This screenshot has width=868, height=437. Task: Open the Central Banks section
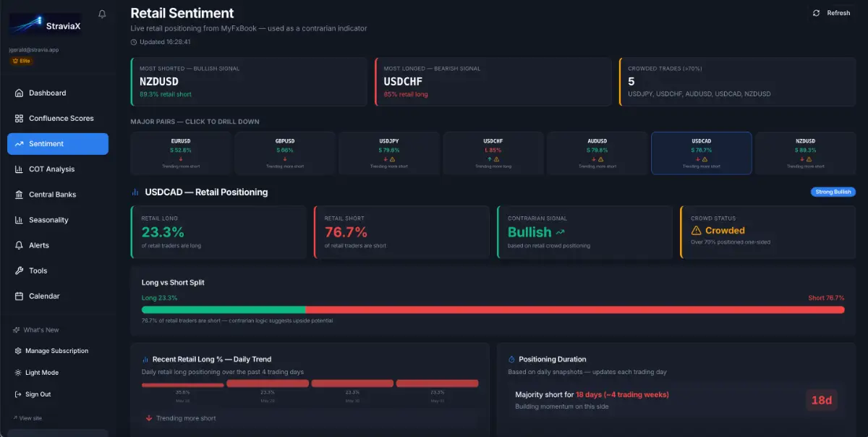(58, 194)
